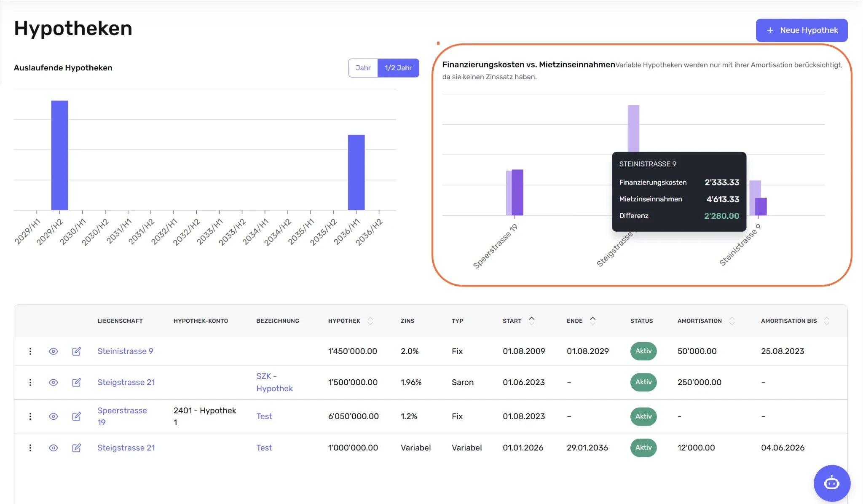This screenshot has width=863, height=504.
Task: Select the 2036/H1 bar in expiring mortgages chart
Action: click(356, 172)
